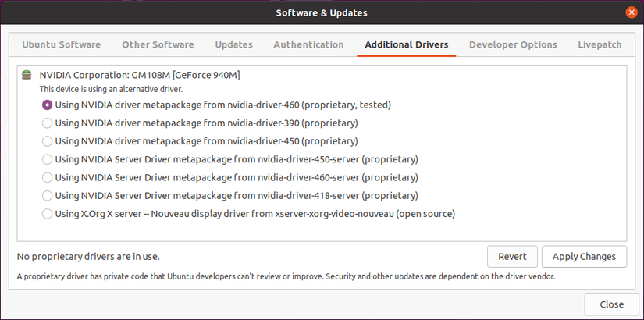This screenshot has height=320, width=644.
Task: Select the nvidia-driver-390 proprietary driver
Action: 48,123
